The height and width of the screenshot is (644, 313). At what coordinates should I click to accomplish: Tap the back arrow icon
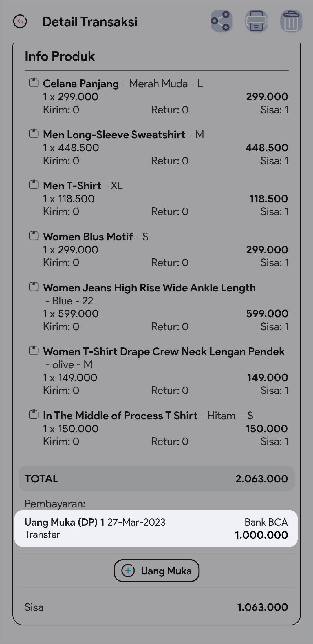(x=20, y=22)
